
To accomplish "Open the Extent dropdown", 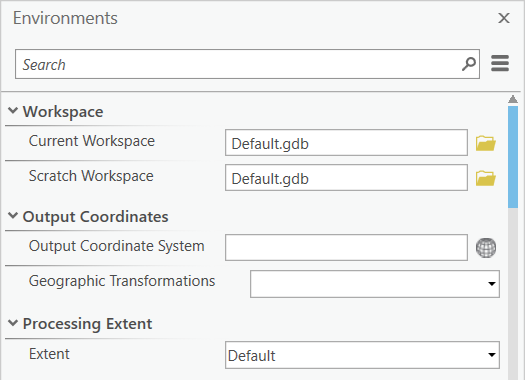I will (362, 355).
